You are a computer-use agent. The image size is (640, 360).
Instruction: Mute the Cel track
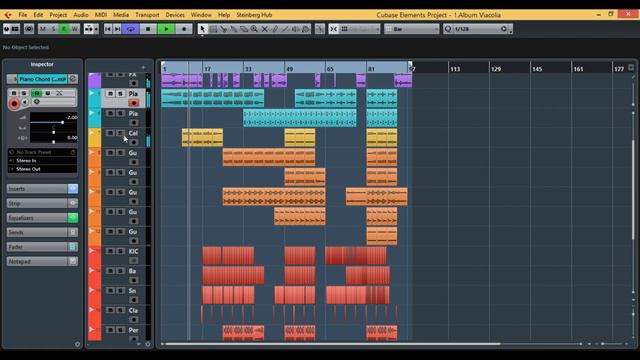110,133
